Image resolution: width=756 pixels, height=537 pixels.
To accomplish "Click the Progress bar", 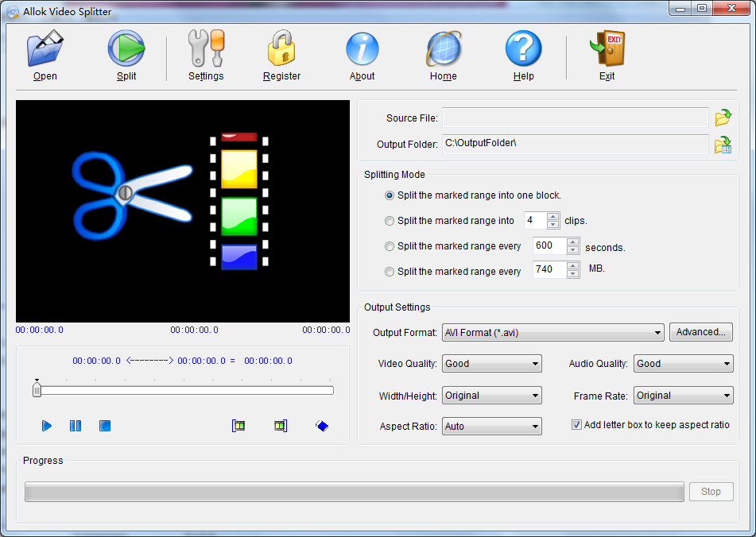I will point(355,492).
